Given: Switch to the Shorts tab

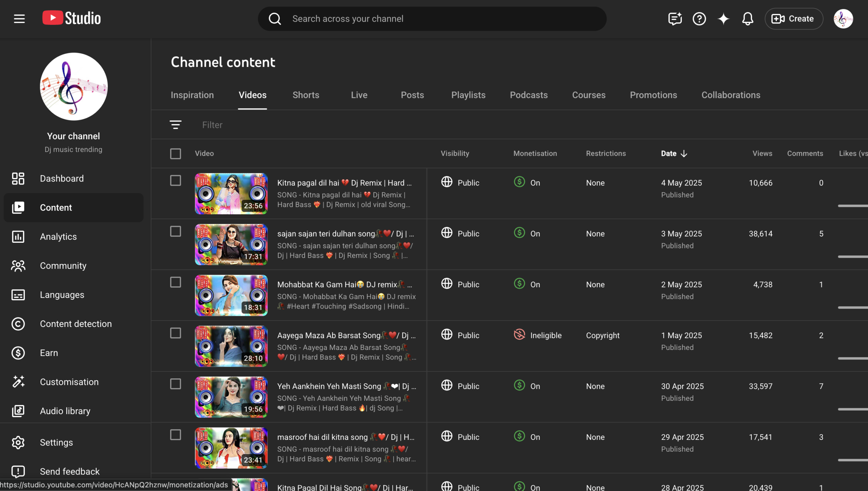Looking at the screenshot, I should [x=306, y=95].
